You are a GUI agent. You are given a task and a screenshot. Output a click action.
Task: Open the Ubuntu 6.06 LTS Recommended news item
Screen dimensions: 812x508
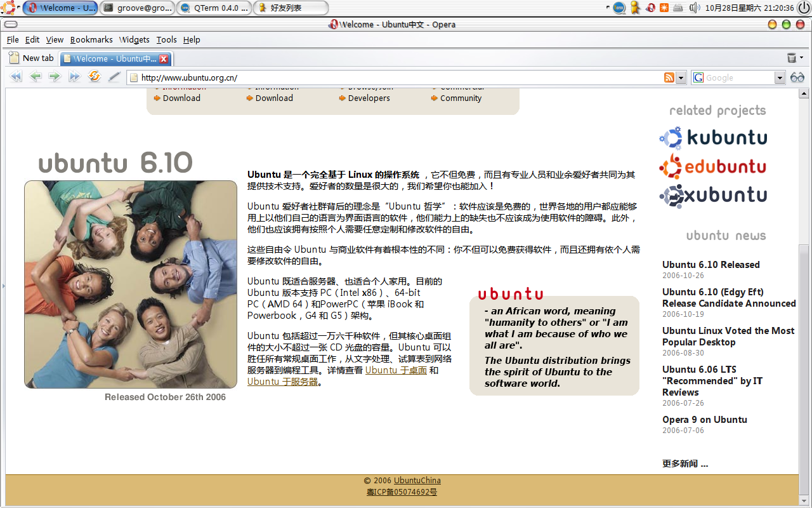(x=712, y=381)
